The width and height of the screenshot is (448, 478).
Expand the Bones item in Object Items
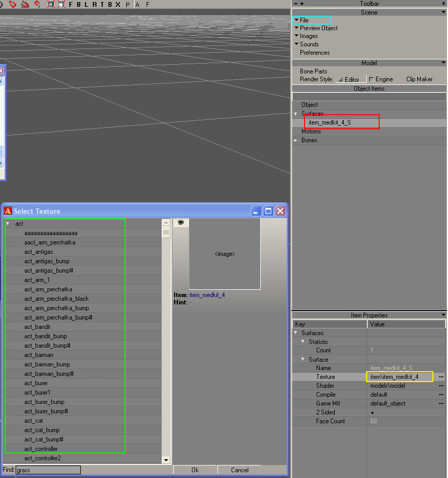(296, 140)
